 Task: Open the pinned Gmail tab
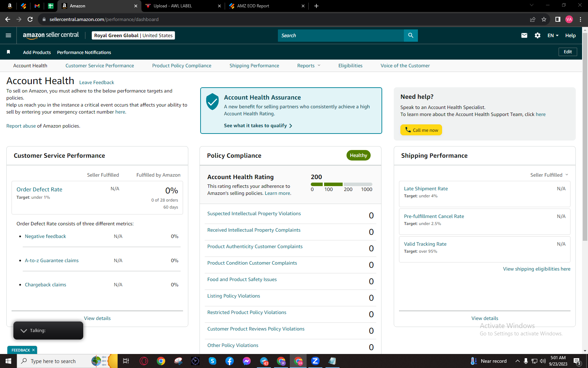point(37,6)
